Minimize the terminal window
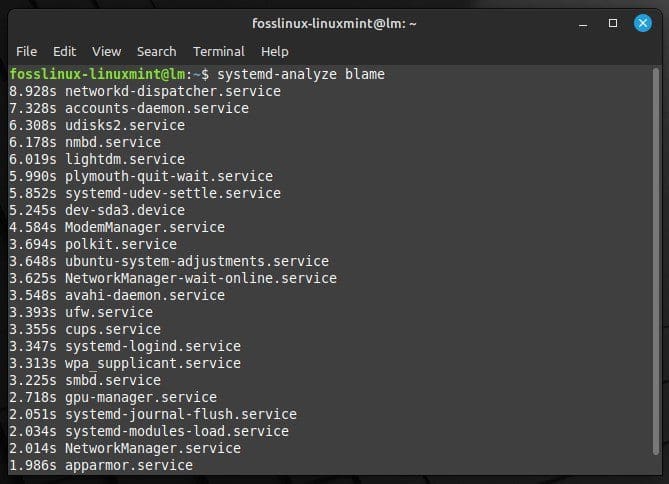This screenshot has width=669, height=484. 583,23
